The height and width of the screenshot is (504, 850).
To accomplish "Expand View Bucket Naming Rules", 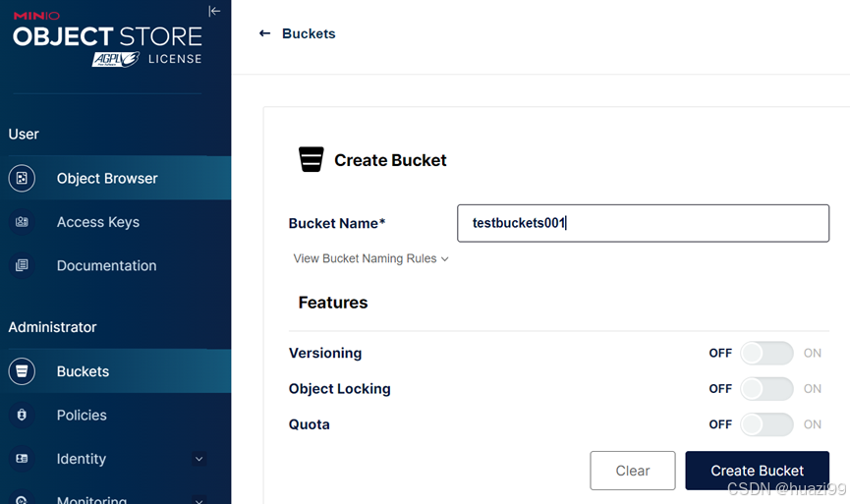I will point(371,258).
